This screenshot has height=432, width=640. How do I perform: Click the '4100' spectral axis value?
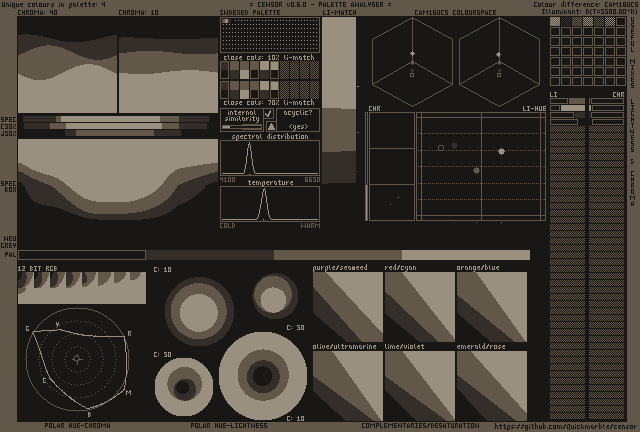[x=227, y=180]
